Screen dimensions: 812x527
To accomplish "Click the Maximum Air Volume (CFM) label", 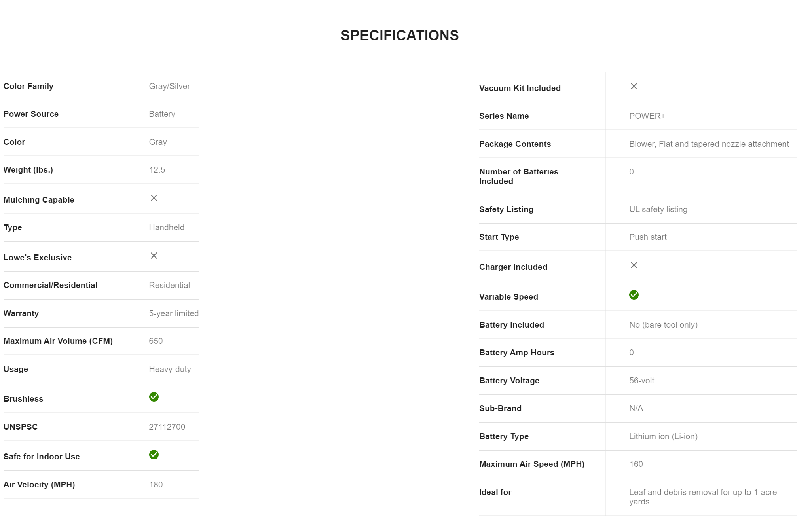I will (x=58, y=341).
